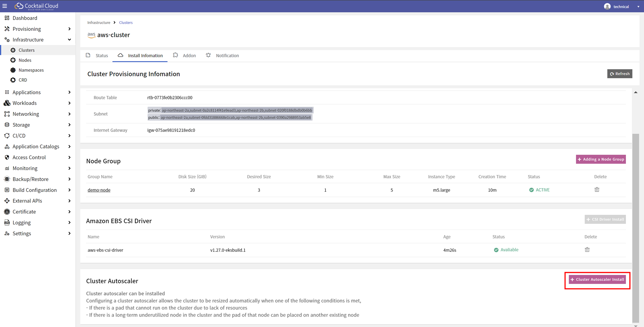Collapse the Infrastructure menu section

69,40
